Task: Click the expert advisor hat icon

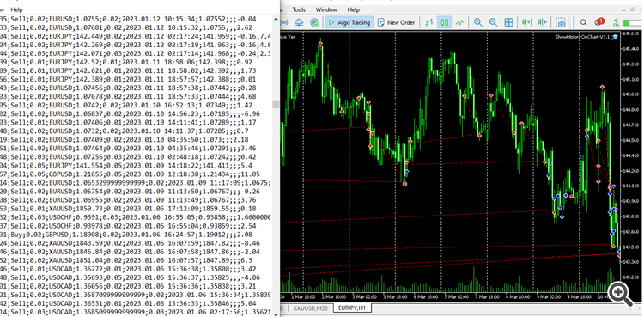Action: 615,37
